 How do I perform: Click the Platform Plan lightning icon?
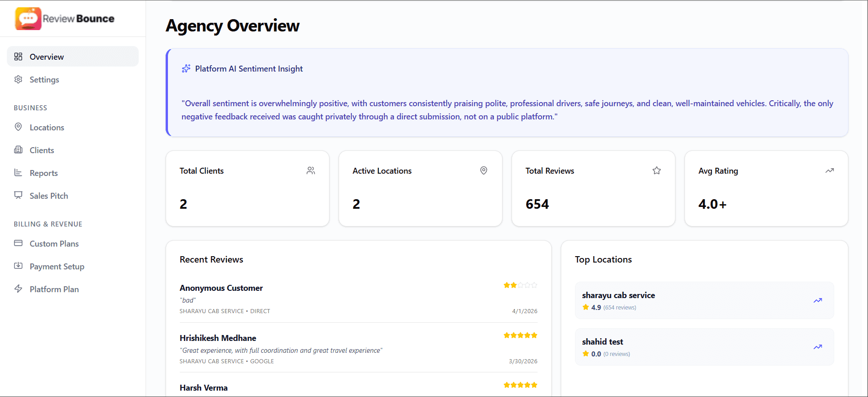tap(18, 289)
